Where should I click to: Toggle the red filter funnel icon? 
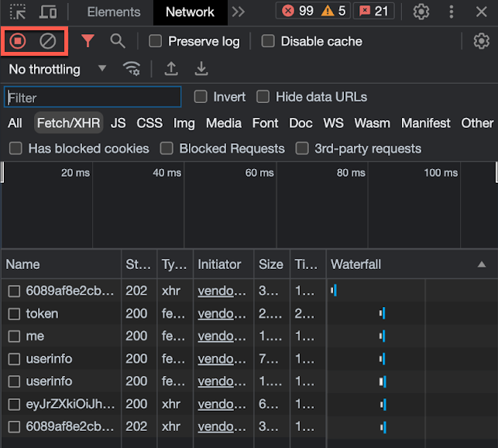tap(88, 41)
